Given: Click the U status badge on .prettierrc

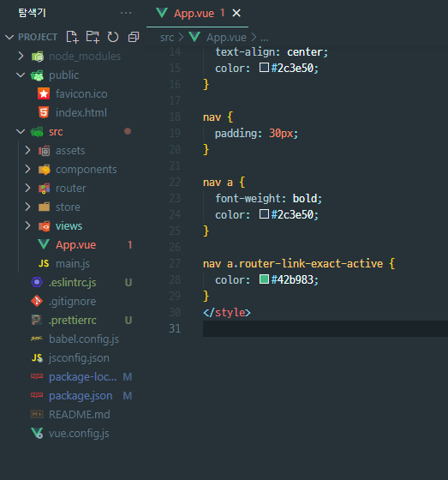Looking at the screenshot, I should point(128,321).
